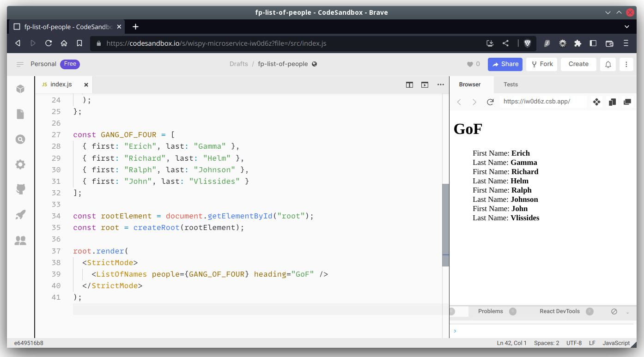Select the Problems tab
Screen dimensions: 644x357
tap(490, 311)
